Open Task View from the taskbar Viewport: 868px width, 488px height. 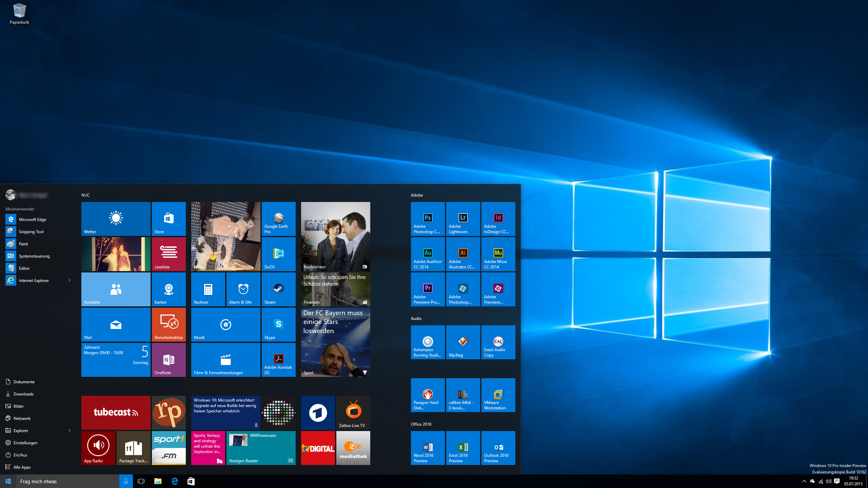coord(141,481)
